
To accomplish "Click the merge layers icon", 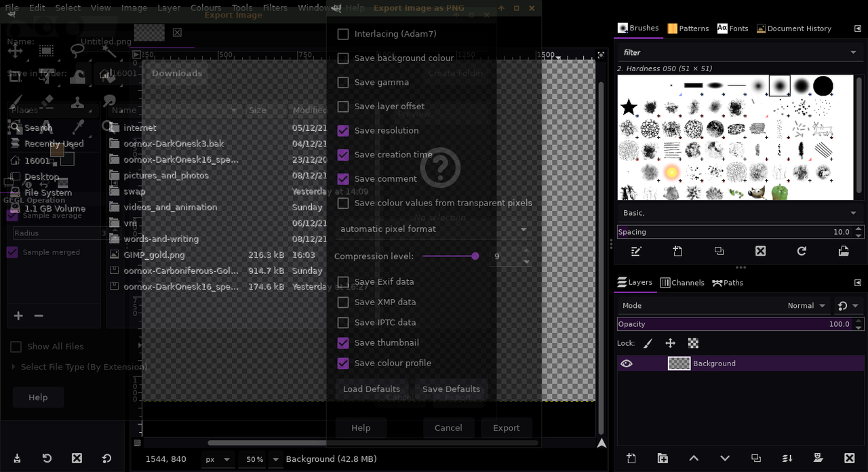I will point(787,458).
